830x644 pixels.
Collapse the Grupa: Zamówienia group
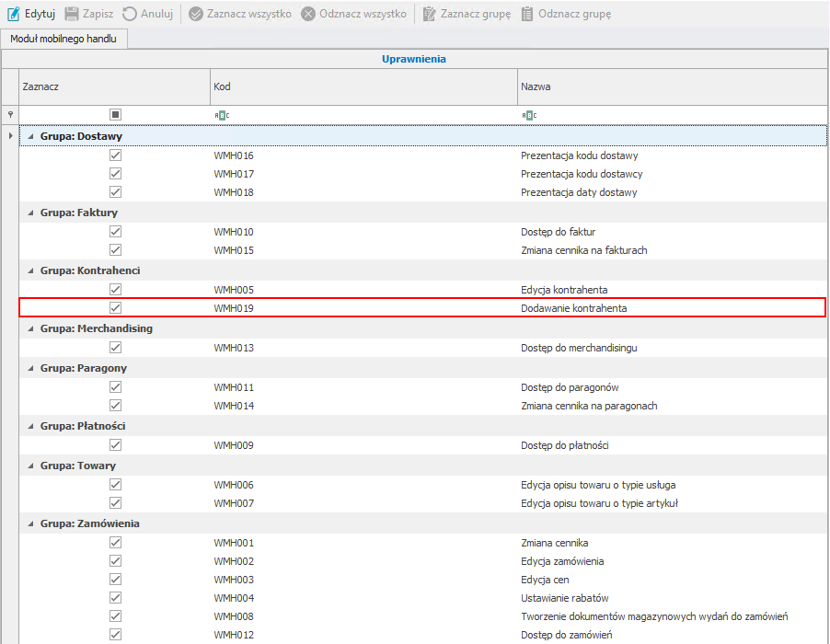[30, 523]
